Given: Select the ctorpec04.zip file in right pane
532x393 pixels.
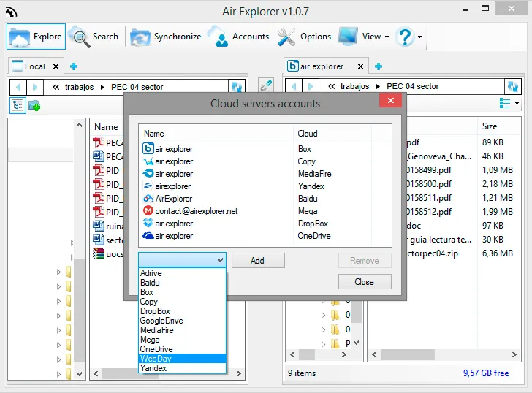Looking at the screenshot, I should pyautogui.click(x=433, y=253).
